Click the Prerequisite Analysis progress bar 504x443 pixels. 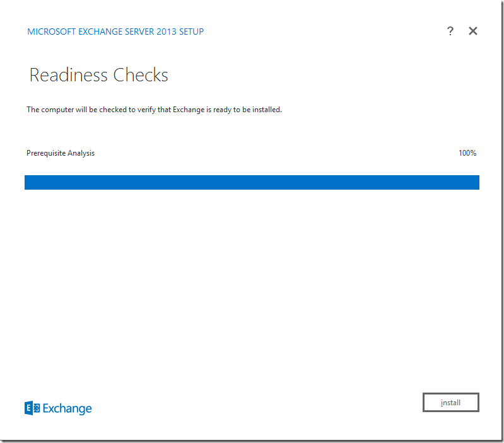coord(252,182)
